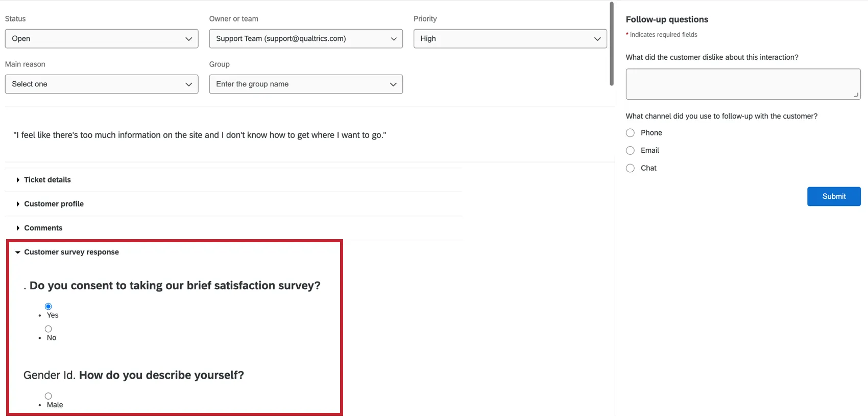Click the text area resize handle
The height and width of the screenshot is (417, 868).
(856, 95)
